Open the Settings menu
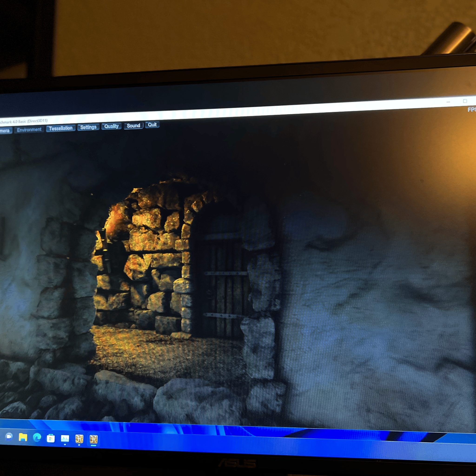The width and height of the screenshot is (476, 476). (x=88, y=127)
